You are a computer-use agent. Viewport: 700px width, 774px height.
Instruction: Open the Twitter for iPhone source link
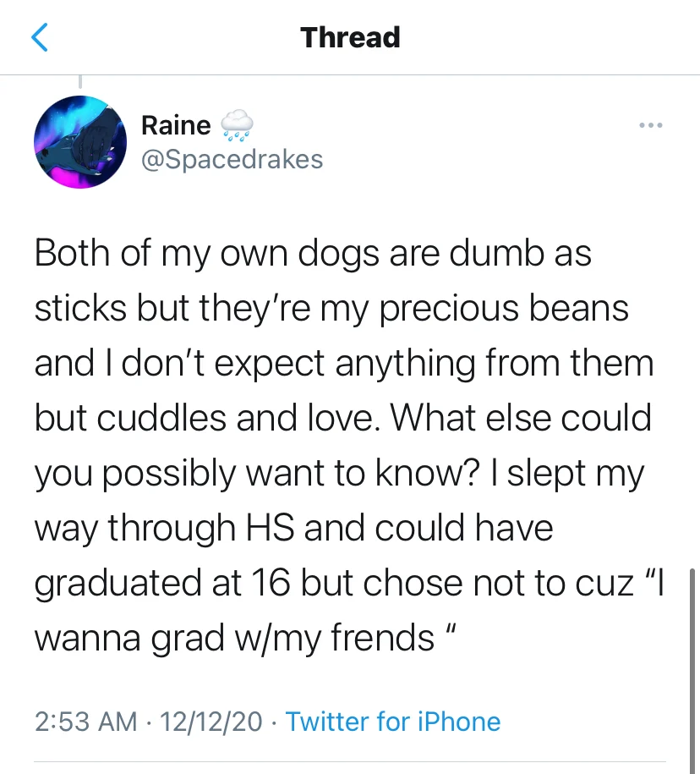pyautogui.click(x=393, y=722)
